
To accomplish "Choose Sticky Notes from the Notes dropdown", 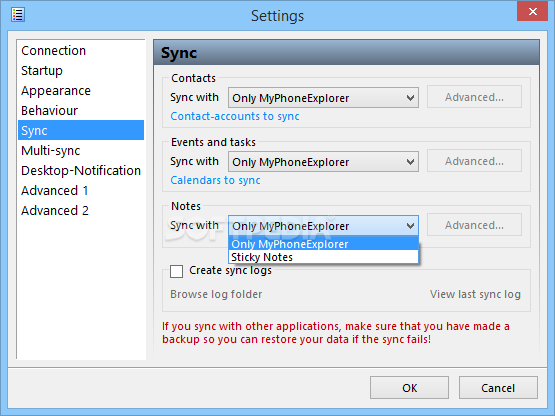I will [323, 257].
